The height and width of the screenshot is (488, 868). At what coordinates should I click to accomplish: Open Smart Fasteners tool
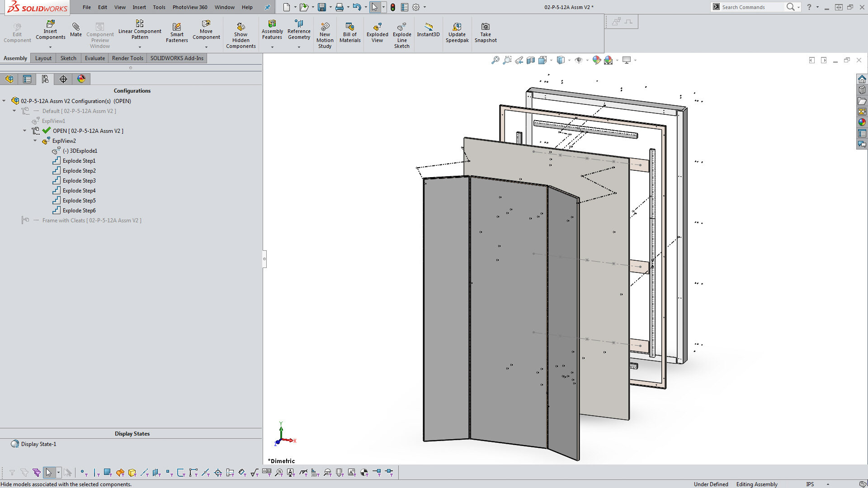[177, 33]
